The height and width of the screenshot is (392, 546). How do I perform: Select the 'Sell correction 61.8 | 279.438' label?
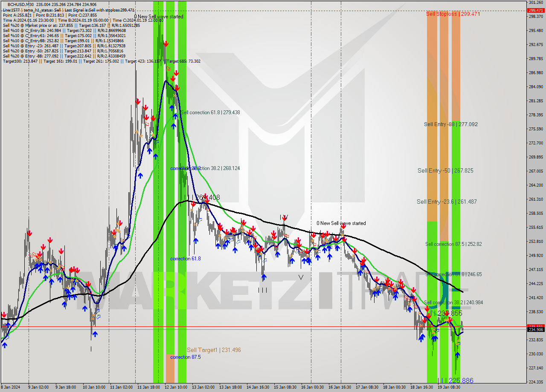pos(210,112)
